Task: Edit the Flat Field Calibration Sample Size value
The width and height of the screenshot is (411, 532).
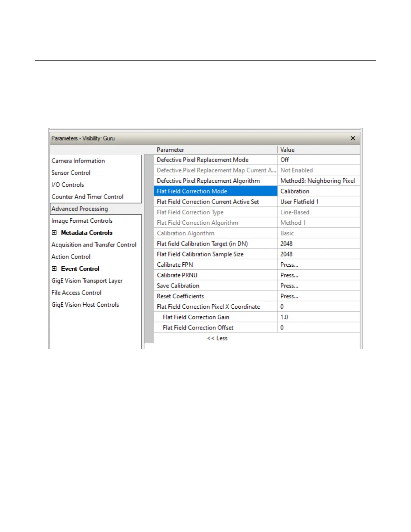Action: coord(319,254)
